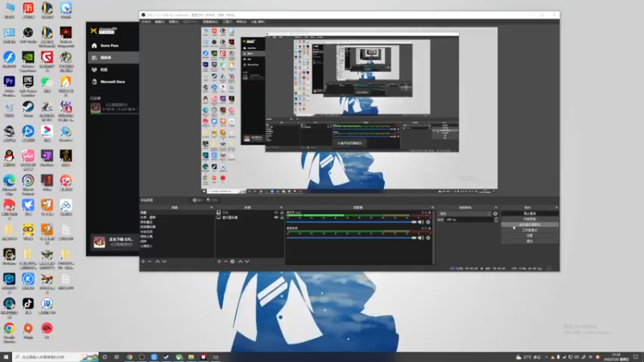Image resolution: width=644 pixels, height=362 pixels.
Task: Remove the selected source with the minus icon
Action: click(x=225, y=261)
